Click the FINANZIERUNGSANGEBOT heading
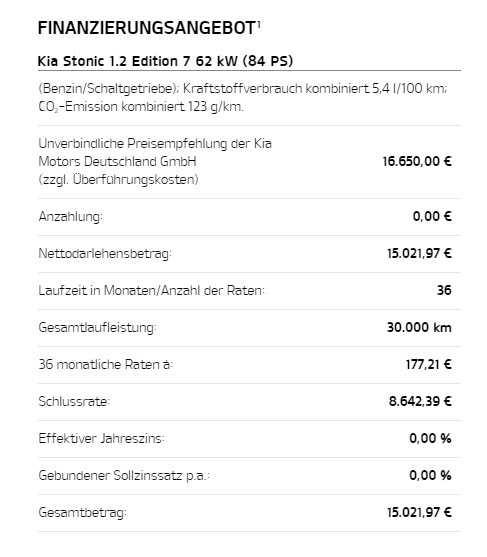Image resolution: width=487 pixels, height=557 pixels. (147, 28)
